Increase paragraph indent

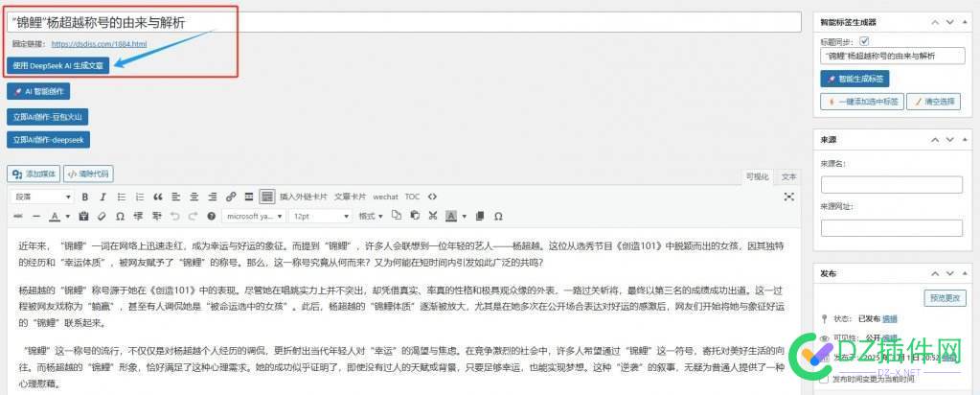click(157, 216)
